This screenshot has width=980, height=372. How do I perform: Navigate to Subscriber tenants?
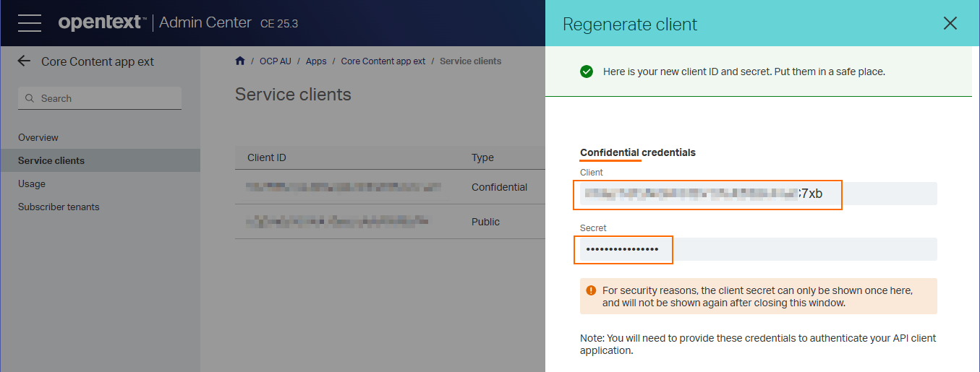(59, 207)
